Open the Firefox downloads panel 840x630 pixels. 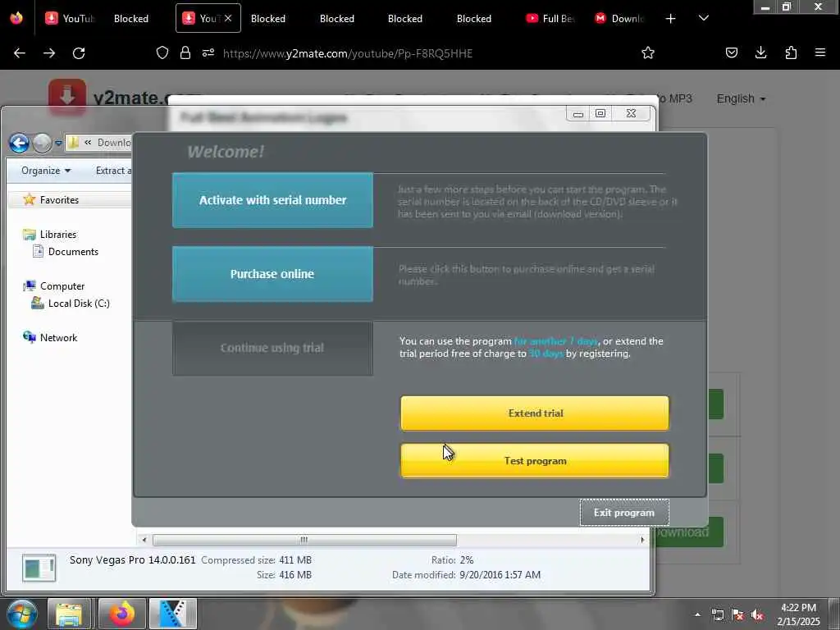pos(760,52)
